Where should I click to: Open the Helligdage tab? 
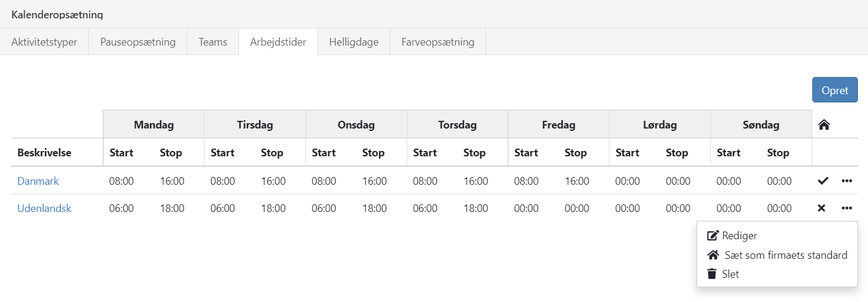(x=354, y=42)
